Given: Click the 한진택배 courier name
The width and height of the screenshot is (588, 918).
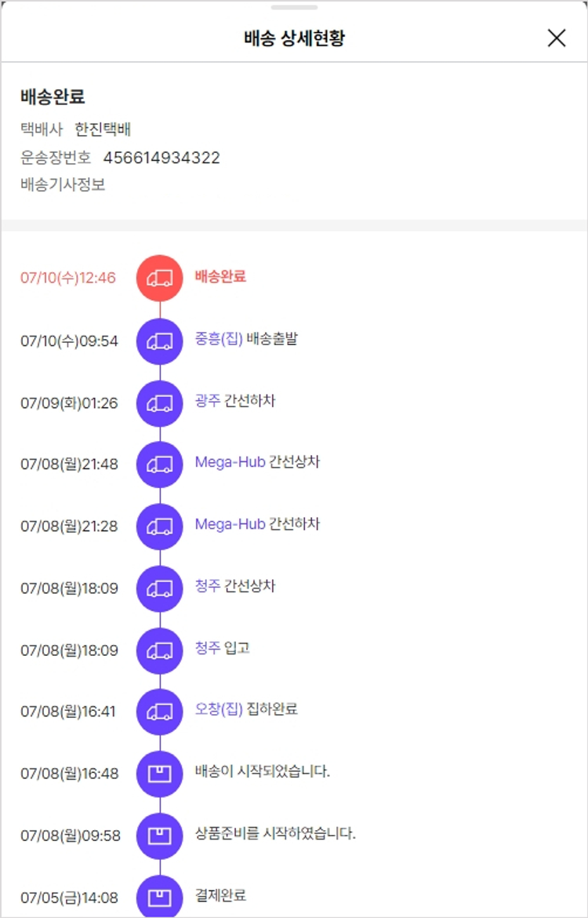Looking at the screenshot, I should pyautogui.click(x=103, y=129).
